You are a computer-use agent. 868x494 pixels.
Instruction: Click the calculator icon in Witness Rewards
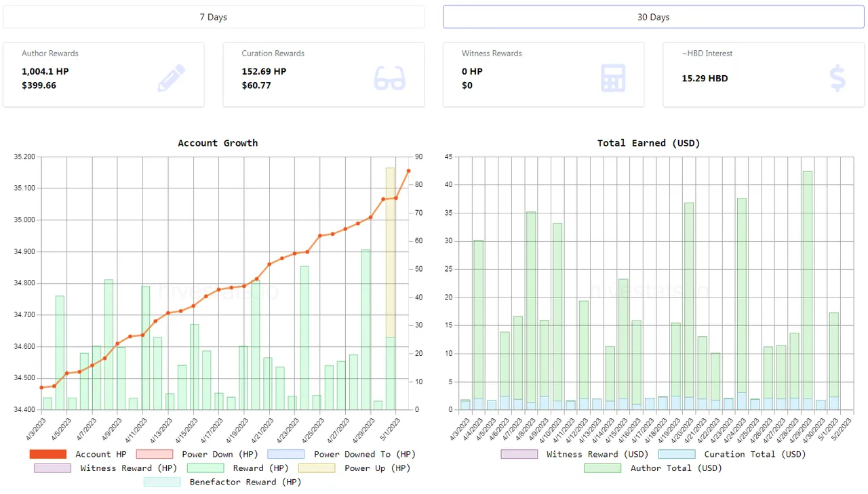click(x=613, y=78)
